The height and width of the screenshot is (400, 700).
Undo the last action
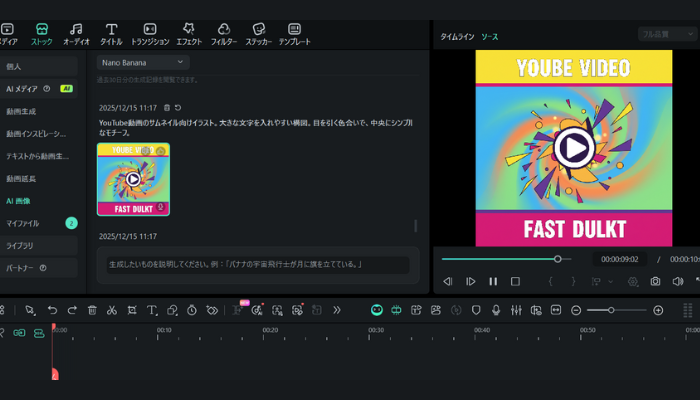pos(52,310)
